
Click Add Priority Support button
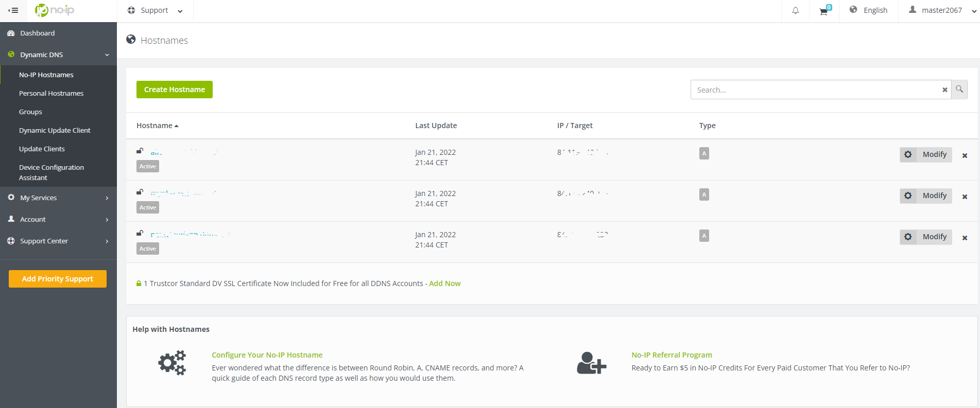coord(58,279)
